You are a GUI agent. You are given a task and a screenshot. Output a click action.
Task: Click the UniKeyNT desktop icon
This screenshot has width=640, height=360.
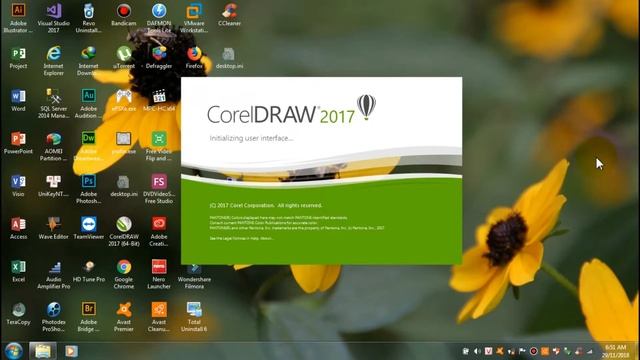coord(53,185)
